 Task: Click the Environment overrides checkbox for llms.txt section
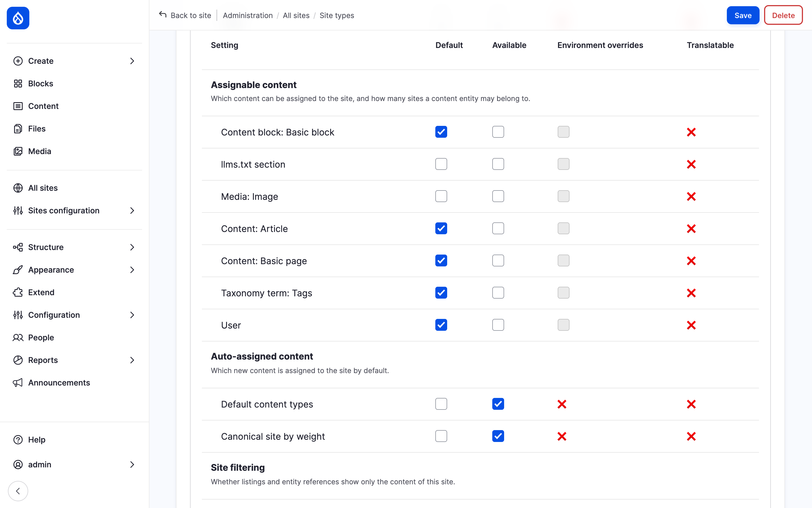[x=564, y=164]
